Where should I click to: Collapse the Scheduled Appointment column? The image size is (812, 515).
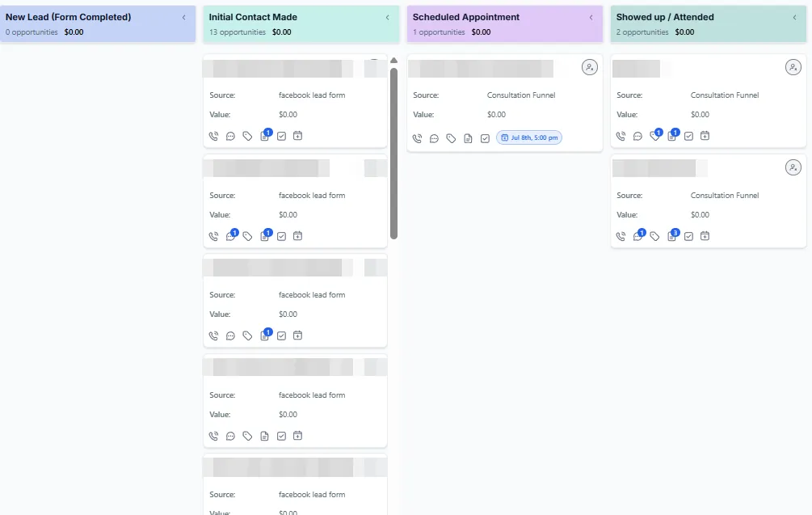(591, 18)
